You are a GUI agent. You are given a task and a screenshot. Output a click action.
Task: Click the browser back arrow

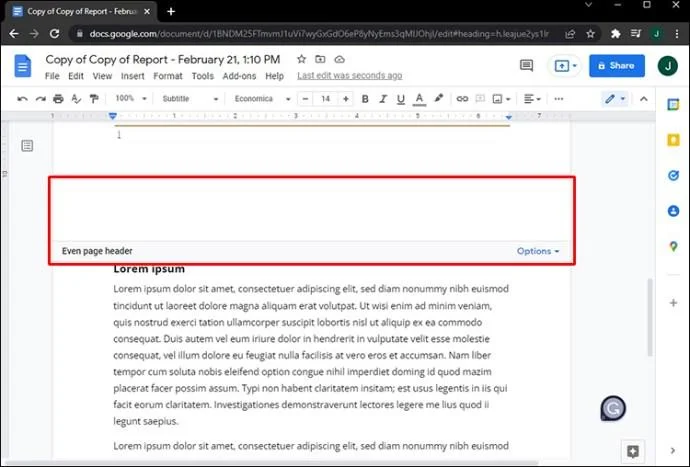(14, 34)
